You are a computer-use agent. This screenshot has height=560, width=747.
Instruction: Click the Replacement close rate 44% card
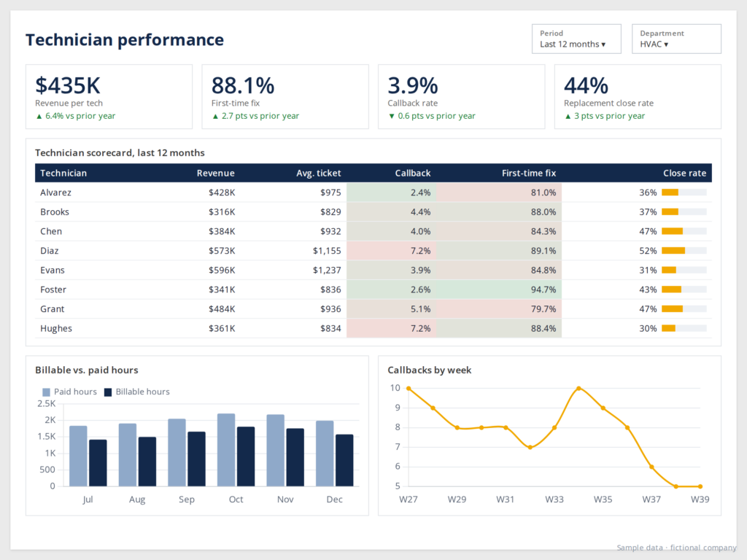(x=638, y=97)
